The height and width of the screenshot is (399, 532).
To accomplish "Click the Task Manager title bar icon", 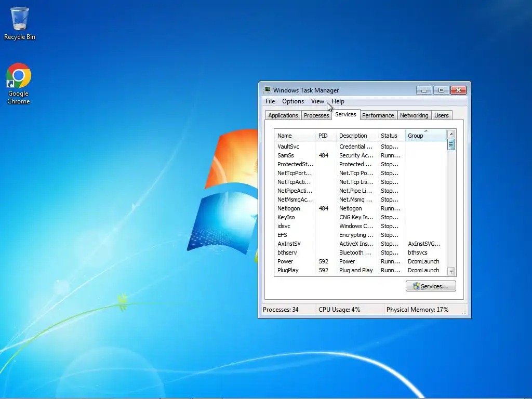I will [268, 90].
